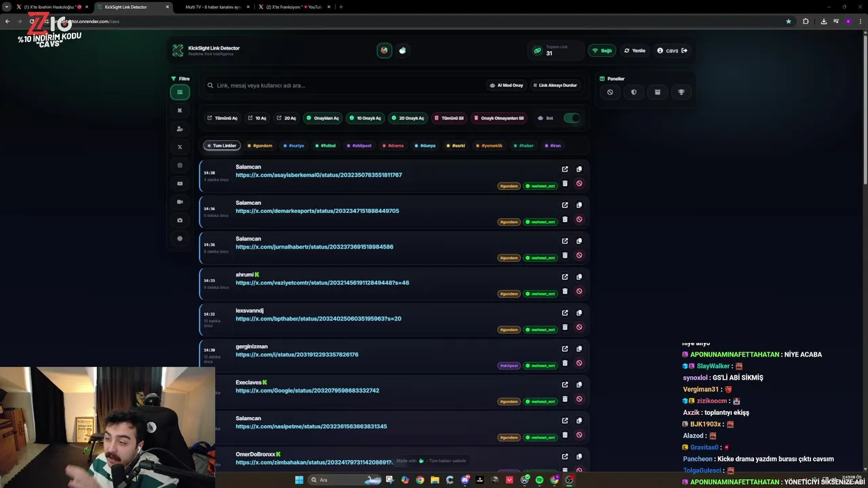Click 20 Onaylı Aç button
The width and height of the screenshot is (868, 488).
click(408, 118)
